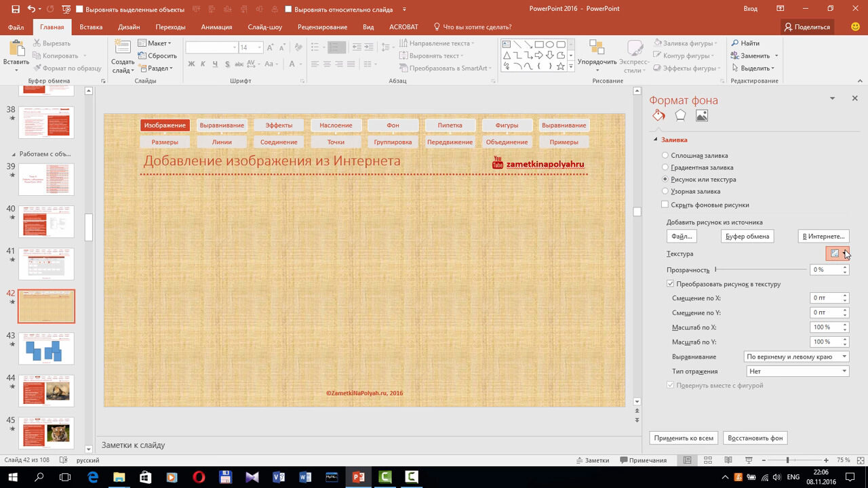
Task: Select the Сплошная заливка radio button
Action: pyautogui.click(x=665, y=156)
